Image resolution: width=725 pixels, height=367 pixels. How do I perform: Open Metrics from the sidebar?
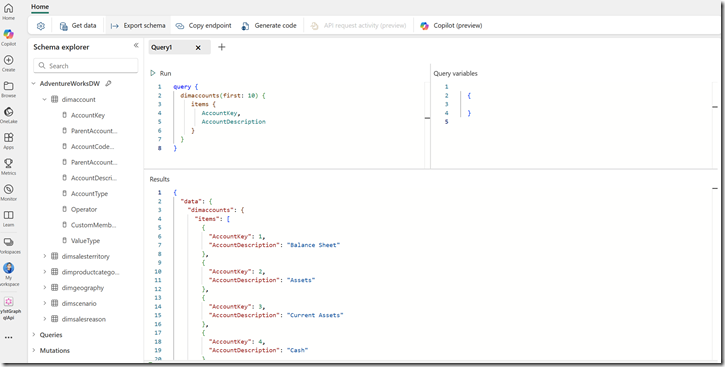pyautogui.click(x=8, y=167)
